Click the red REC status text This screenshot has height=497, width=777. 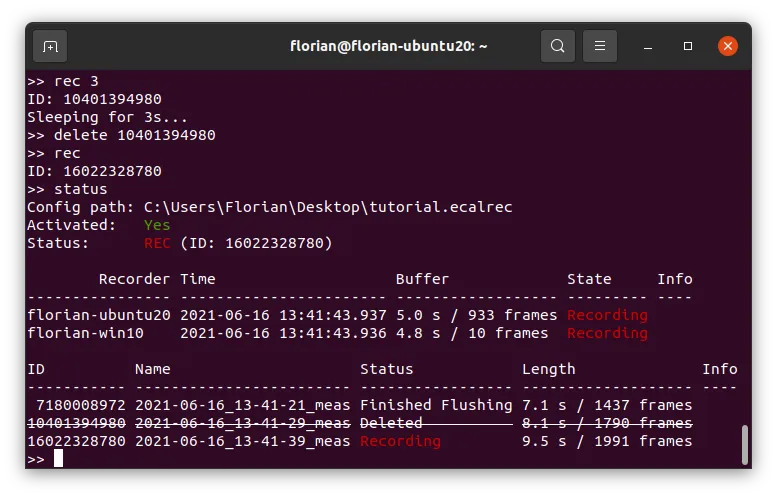157,243
